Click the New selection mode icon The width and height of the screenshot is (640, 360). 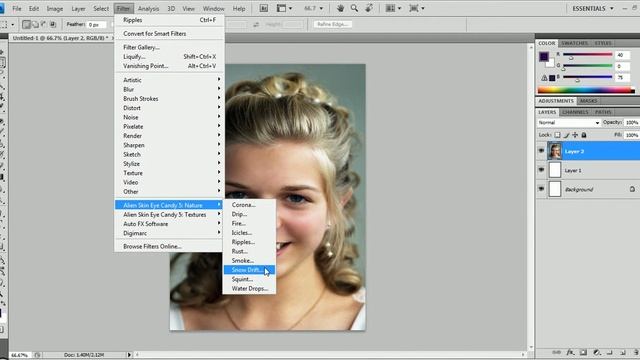[26, 24]
